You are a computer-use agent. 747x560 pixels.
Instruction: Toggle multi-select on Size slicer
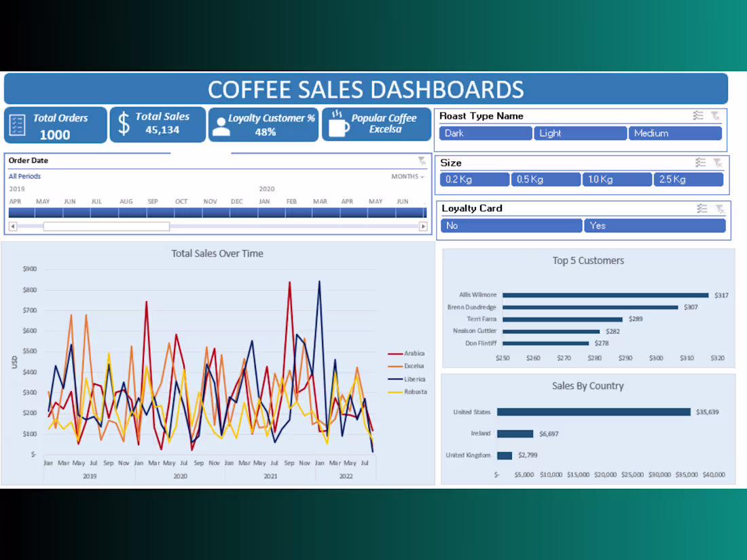[x=700, y=162]
